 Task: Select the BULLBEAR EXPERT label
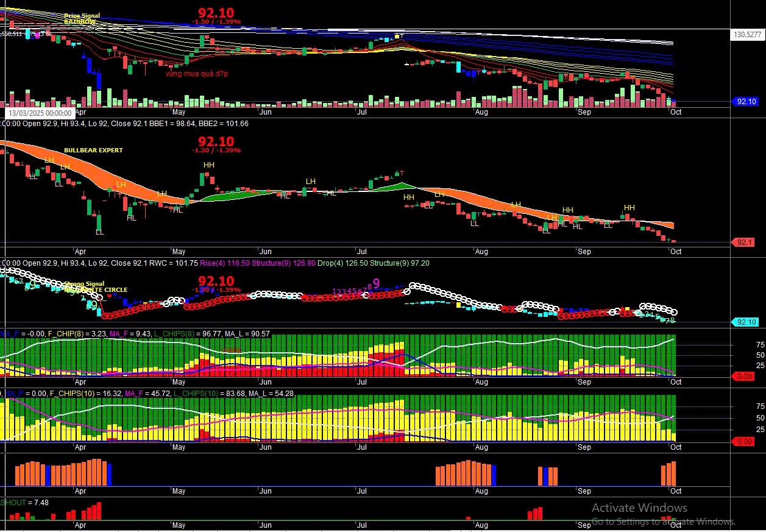click(93, 150)
